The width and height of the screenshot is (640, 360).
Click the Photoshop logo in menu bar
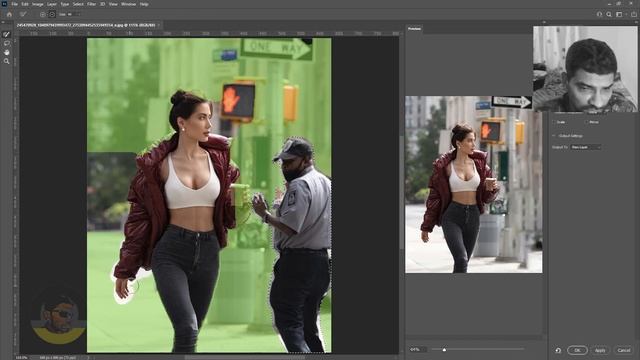(x=4, y=4)
